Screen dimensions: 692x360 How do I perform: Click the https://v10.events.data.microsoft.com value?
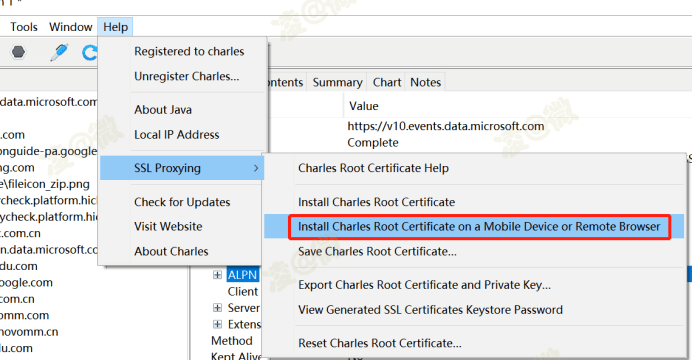(446, 126)
